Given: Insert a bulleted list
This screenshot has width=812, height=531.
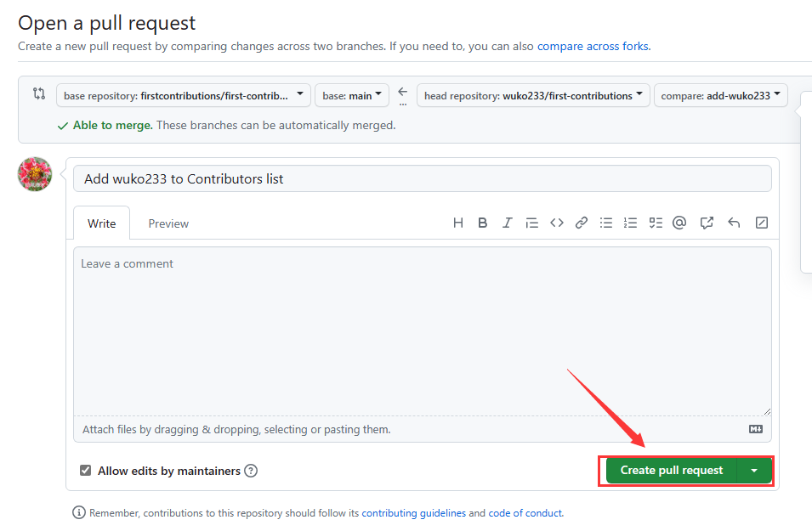Looking at the screenshot, I should pos(606,223).
